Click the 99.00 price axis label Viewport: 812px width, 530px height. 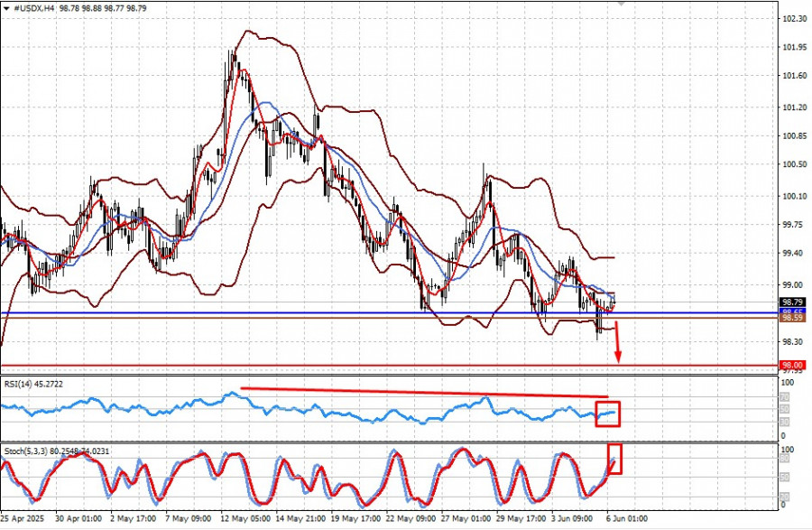[792, 285]
